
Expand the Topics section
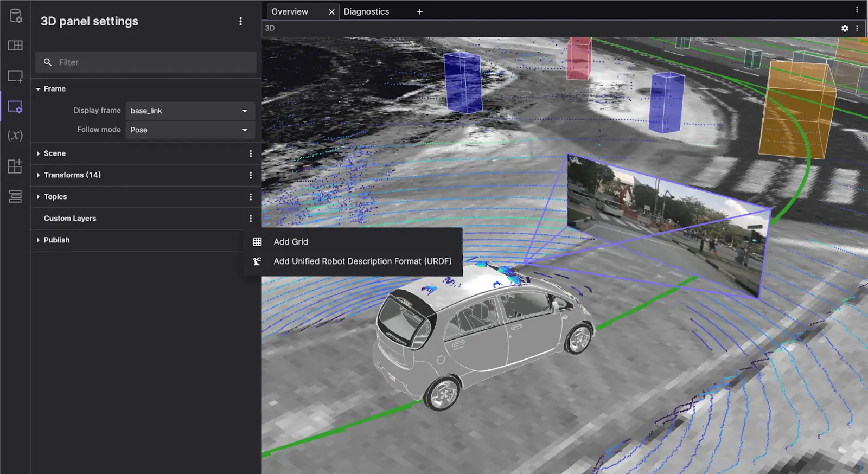click(38, 197)
